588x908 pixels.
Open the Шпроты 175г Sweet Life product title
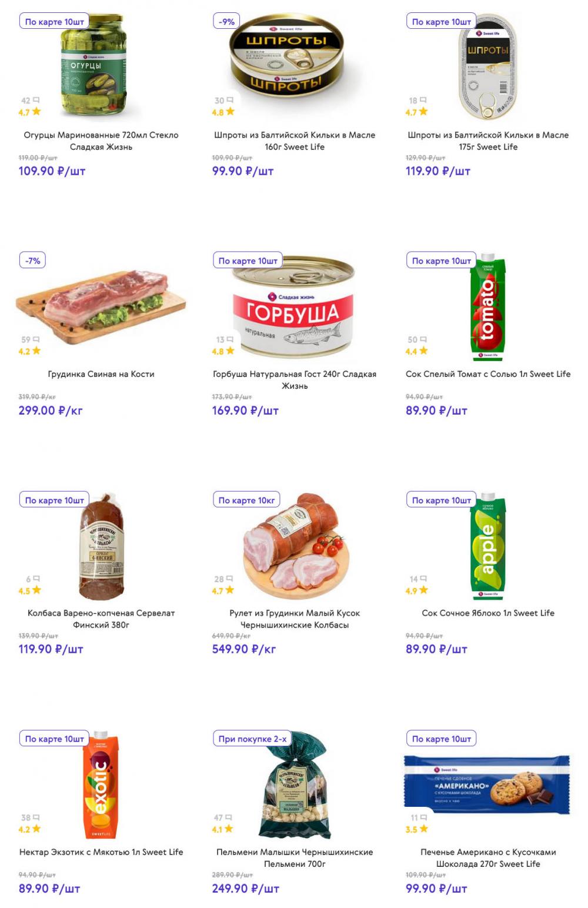coord(488,141)
